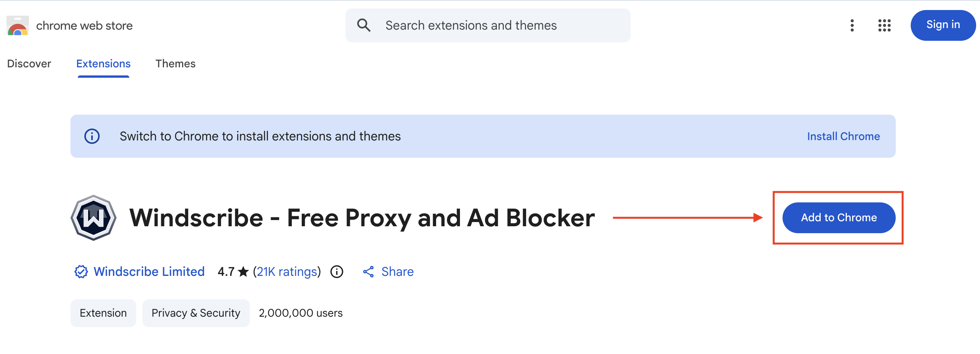Follow the Install Chrome link
This screenshot has height=354, width=980.
pyautogui.click(x=843, y=136)
